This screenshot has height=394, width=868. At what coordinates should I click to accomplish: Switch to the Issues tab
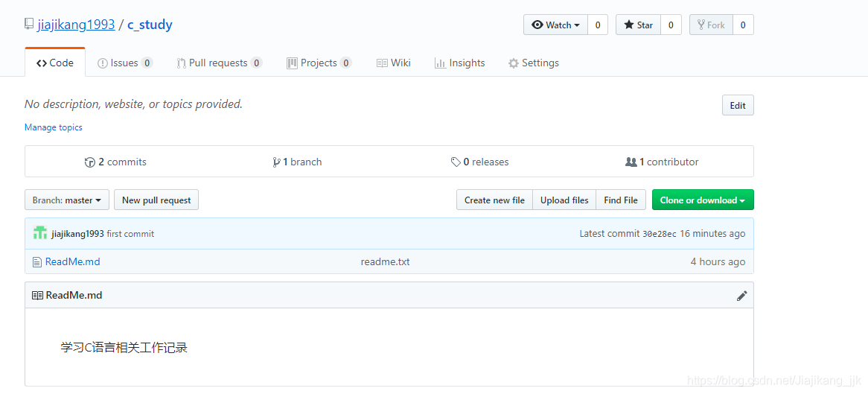coord(124,63)
